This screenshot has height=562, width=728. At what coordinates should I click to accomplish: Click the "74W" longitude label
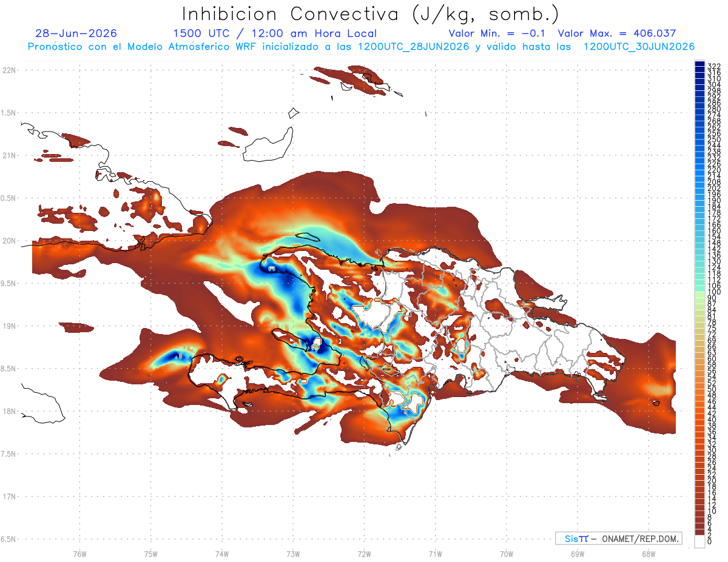[x=222, y=553]
